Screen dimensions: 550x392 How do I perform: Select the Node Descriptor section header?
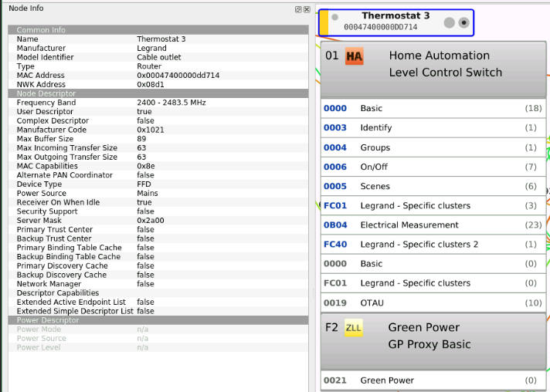coord(158,93)
